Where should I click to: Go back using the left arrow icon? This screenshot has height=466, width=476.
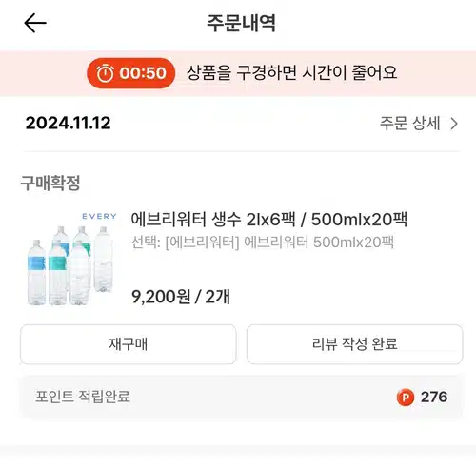coord(35,23)
